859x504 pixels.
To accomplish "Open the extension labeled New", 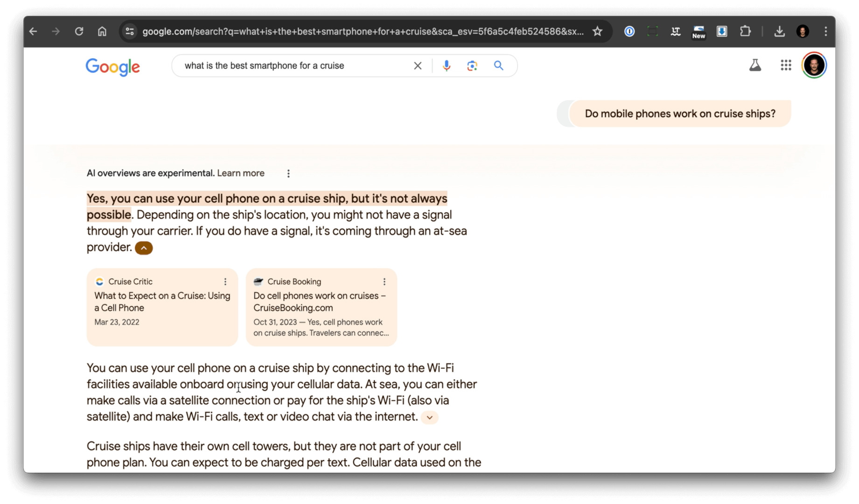I will 698,32.
